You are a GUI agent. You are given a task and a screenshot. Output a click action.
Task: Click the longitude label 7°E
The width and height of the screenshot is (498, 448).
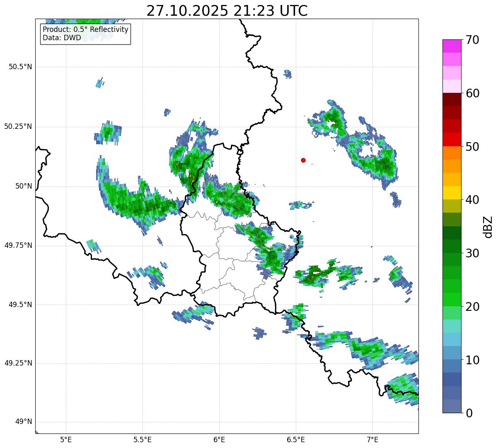point(372,439)
